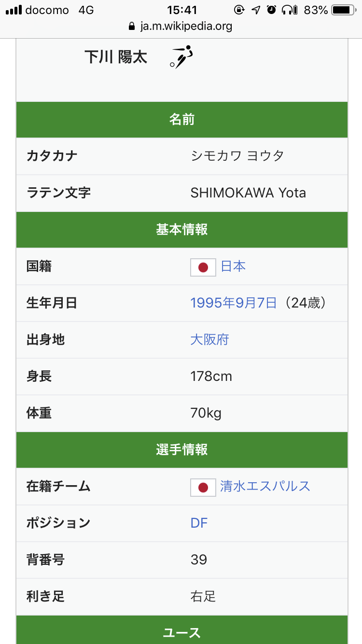
Task: Tap the 名前 green section header
Action: [x=181, y=119]
